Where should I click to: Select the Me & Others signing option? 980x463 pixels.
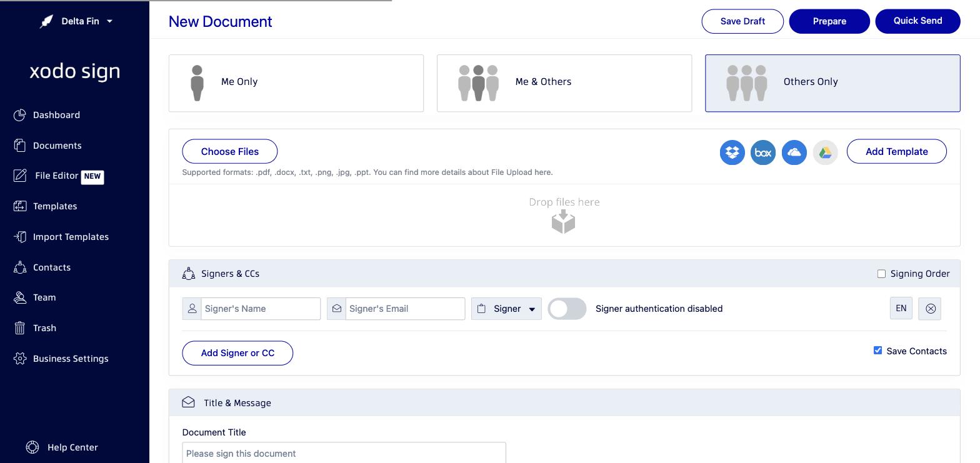(564, 83)
